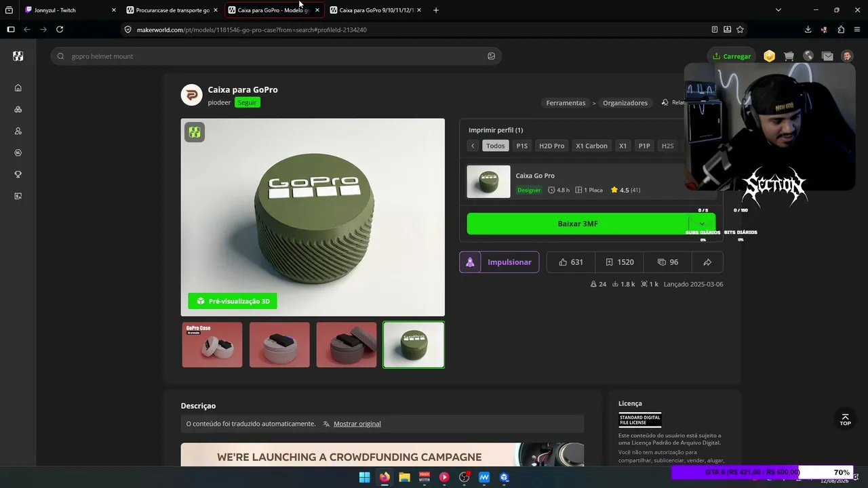Open the browser tab list dropdown

[778, 10]
